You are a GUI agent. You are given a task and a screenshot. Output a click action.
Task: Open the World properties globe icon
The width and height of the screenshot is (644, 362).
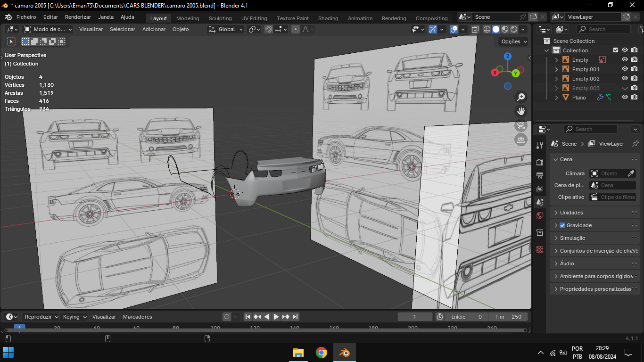(540, 215)
